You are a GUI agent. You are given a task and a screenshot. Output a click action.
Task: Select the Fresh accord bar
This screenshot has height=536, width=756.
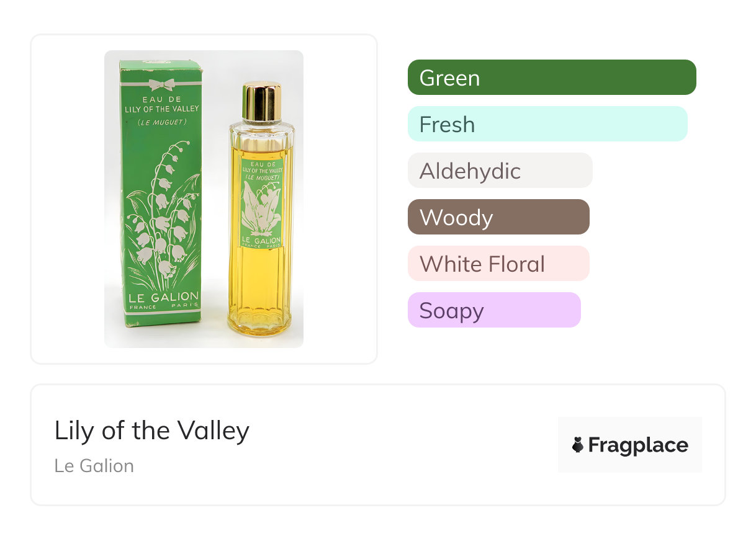pyautogui.click(x=547, y=124)
